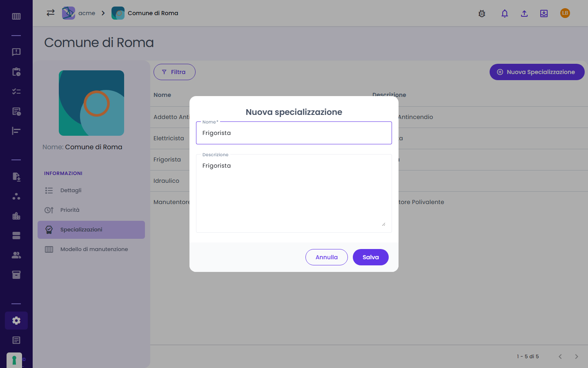This screenshot has height=368, width=588.
Task: Open Modello di manutenzione section
Action: pos(91,249)
